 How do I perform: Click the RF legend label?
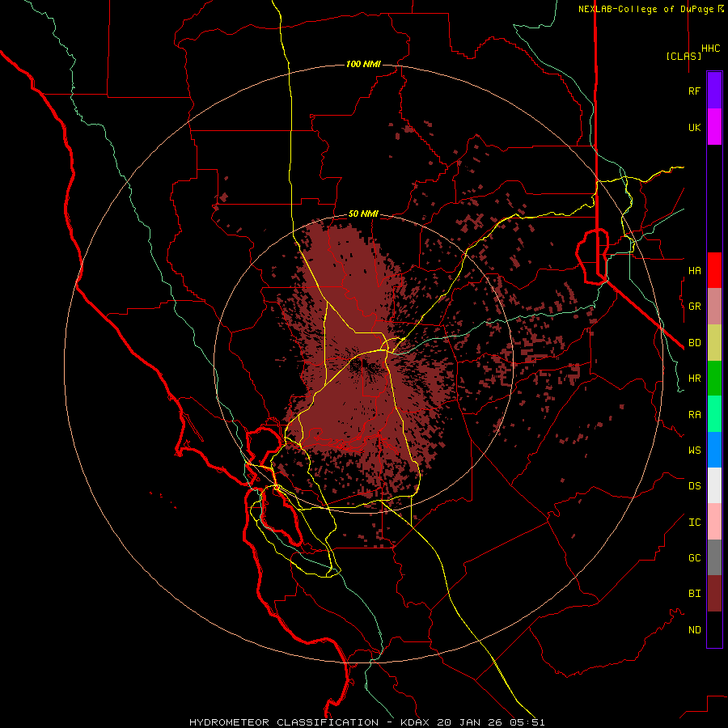[694, 91]
